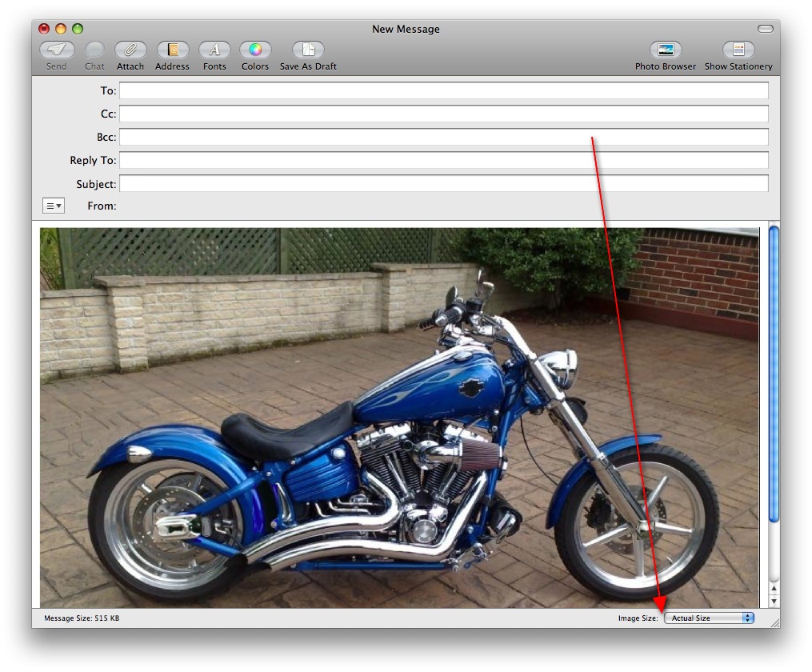This screenshot has width=812, height=672.
Task: Click the Message Size: 515 KB text
Action: click(x=82, y=618)
